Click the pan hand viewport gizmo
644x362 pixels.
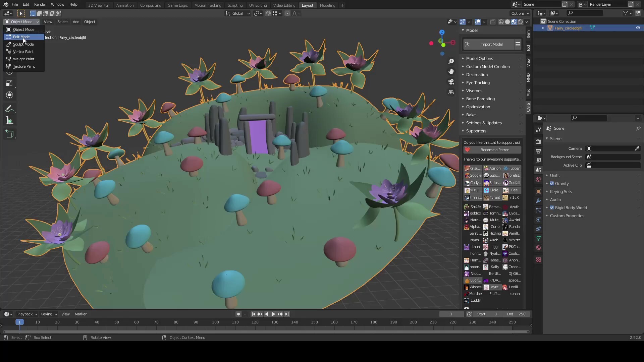[x=451, y=71]
